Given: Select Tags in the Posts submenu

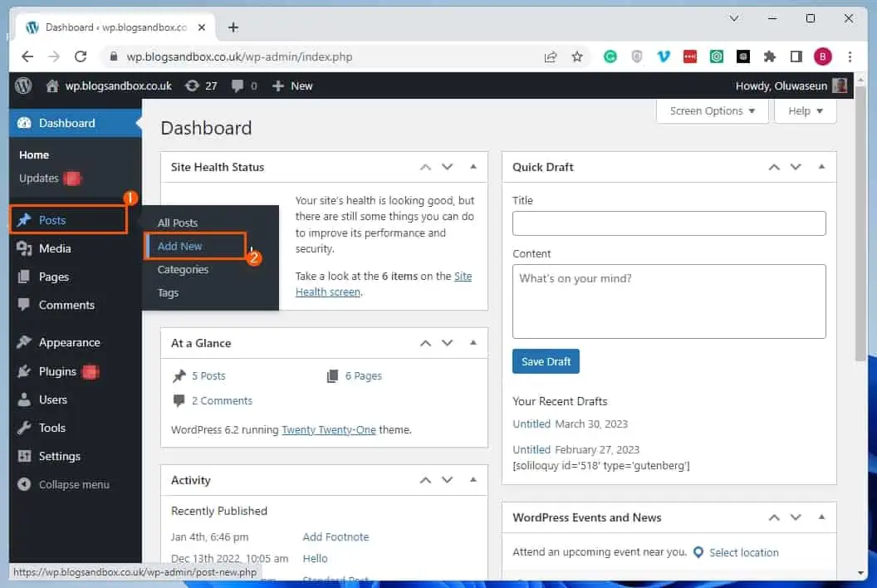Looking at the screenshot, I should (x=168, y=292).
